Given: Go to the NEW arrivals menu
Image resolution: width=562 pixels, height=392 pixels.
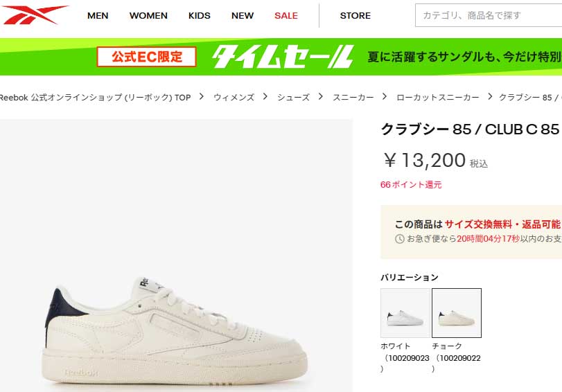Looking at the screenshot, I should click(x=243, y=16).
